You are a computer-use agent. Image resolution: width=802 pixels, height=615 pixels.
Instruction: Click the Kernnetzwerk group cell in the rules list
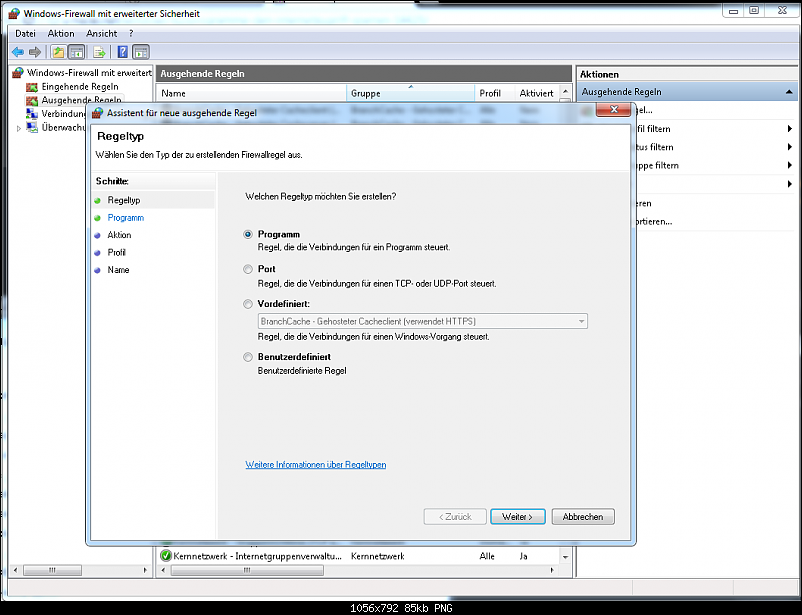pyautogui.click(x=378, y=556)
